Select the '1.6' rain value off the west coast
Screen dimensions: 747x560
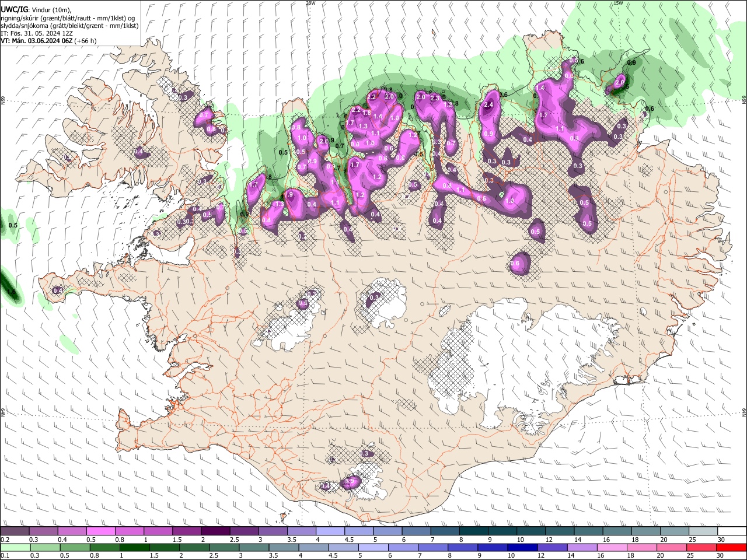tap(12, 292)
